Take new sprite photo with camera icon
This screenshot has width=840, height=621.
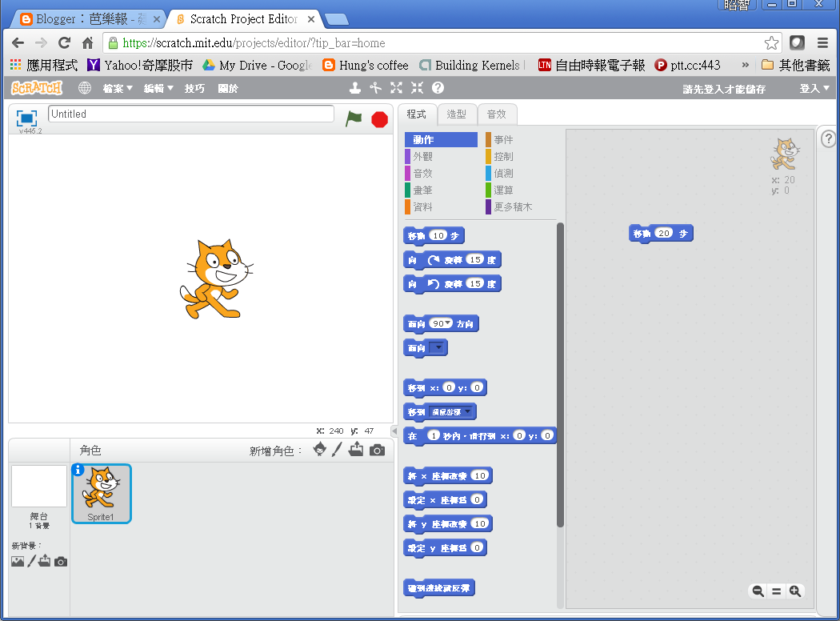tap(377, 450)
